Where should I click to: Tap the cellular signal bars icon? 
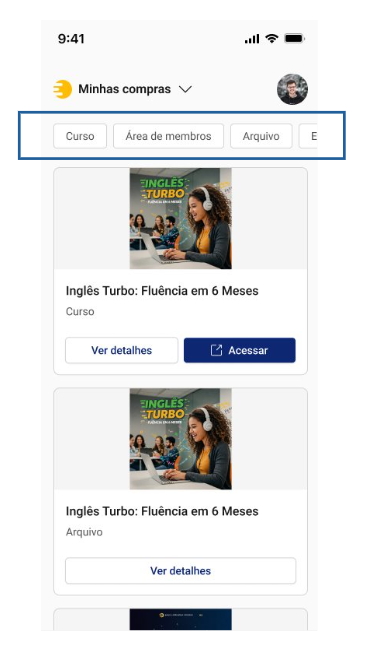[x=252, y=39]
